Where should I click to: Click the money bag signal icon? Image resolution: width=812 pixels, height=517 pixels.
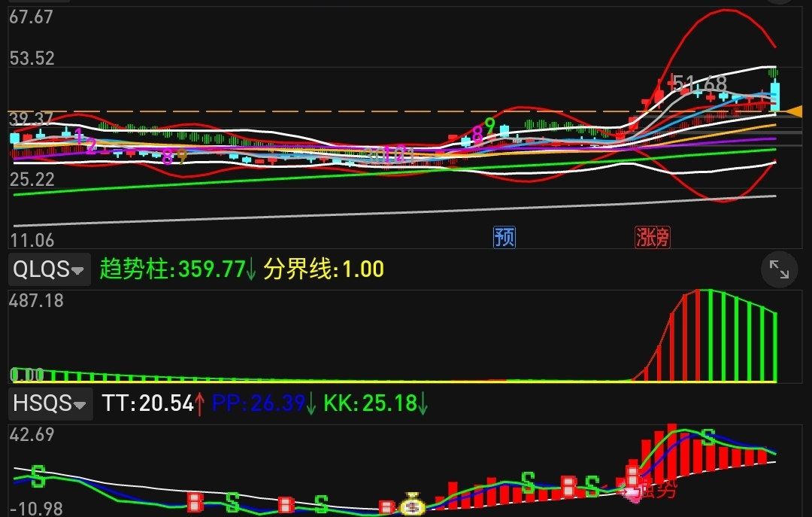[412, 504]
